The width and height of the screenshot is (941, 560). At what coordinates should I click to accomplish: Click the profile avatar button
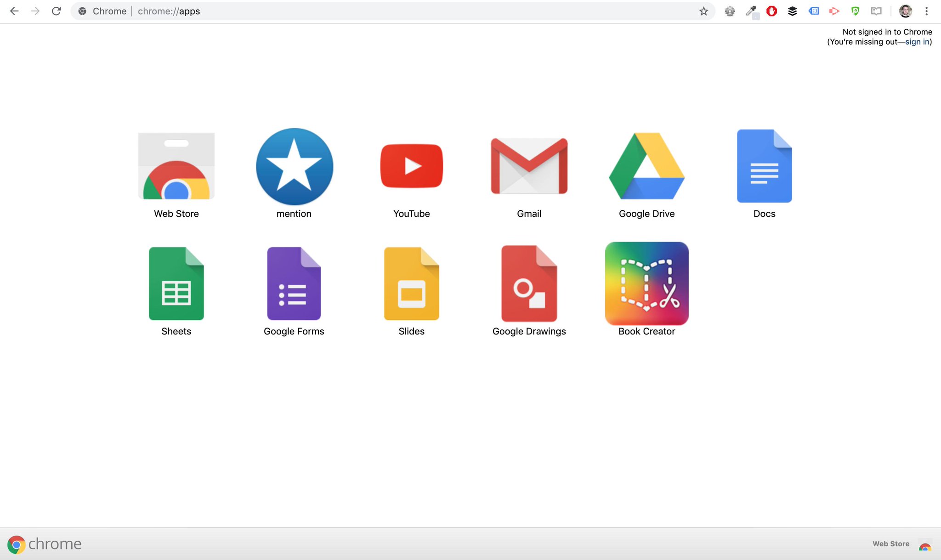coord(905,11)
